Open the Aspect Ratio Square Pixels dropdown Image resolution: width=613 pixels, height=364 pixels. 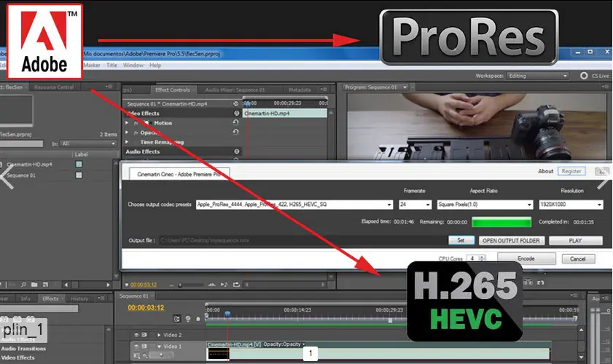485,205
